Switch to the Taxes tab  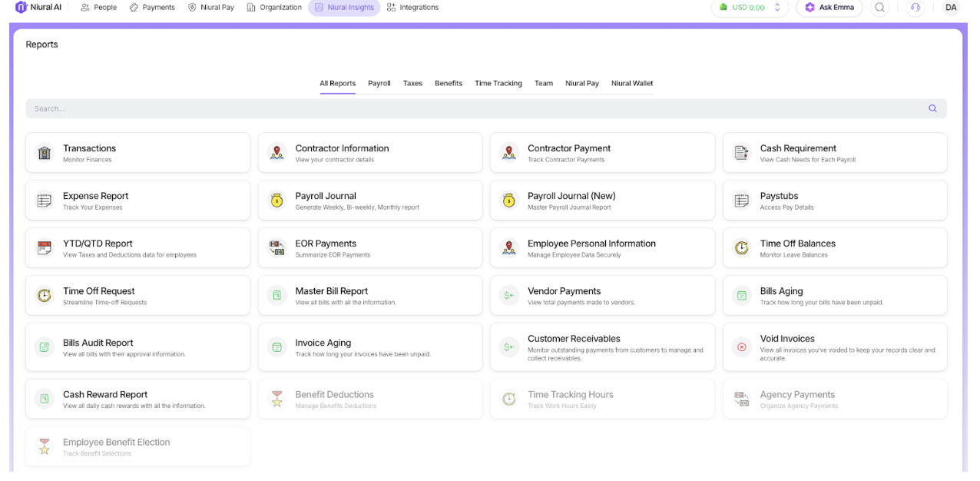point(413,83)
